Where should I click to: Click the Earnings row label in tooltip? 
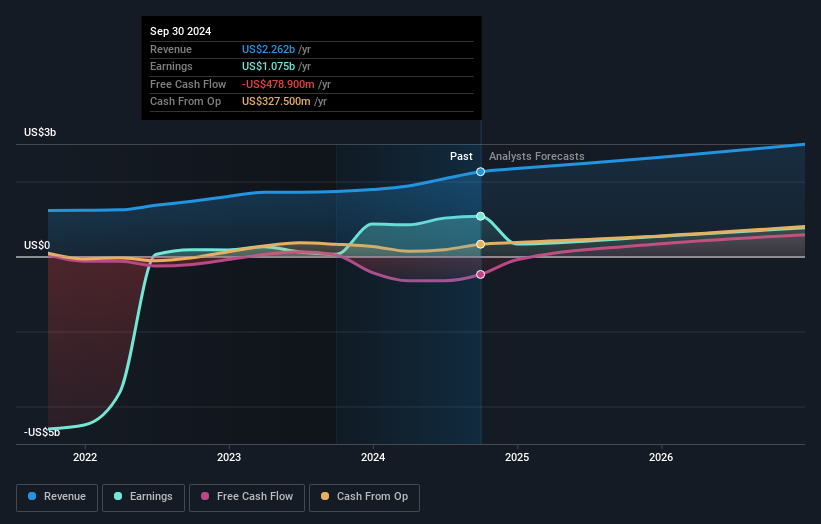(171, 66)
